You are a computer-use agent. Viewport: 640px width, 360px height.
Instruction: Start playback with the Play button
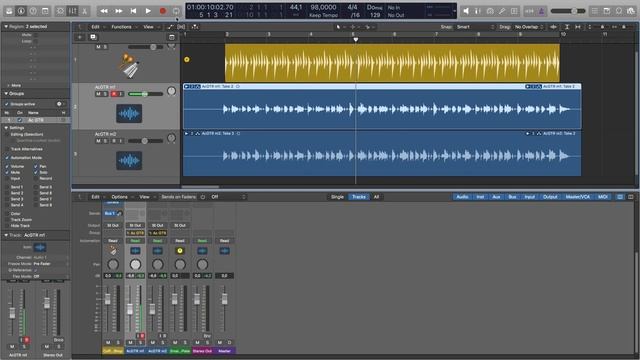pyautogui.click(x=148, y=11)
